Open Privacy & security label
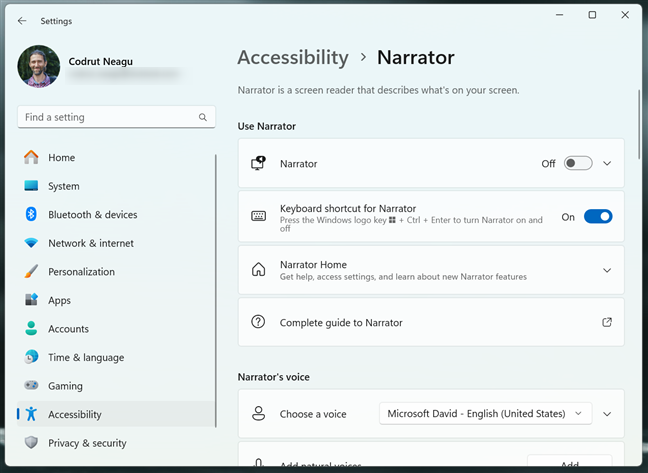The width and height of the screenshot is (648, 473). [x=87, y=443]
